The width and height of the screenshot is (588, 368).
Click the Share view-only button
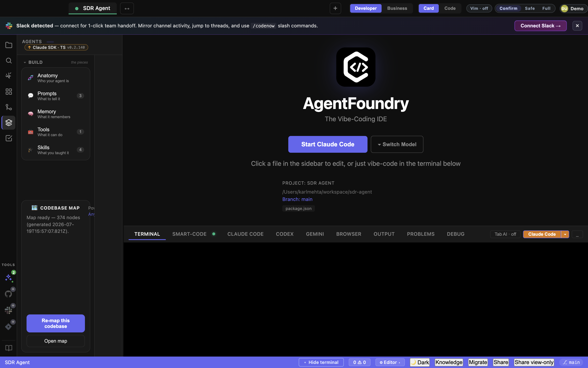[x=534, y=362]
